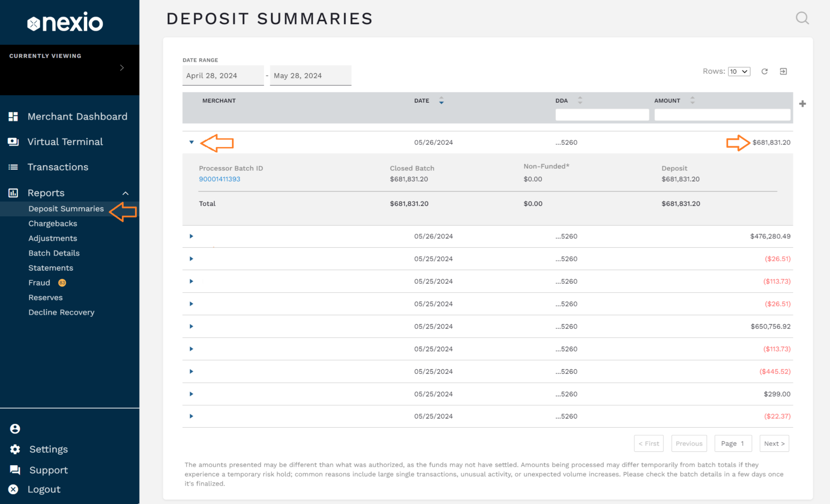The width and height of the screenshot is (830, 504).
Task: Open Virtual Terminal page
Action: [65, 142]
